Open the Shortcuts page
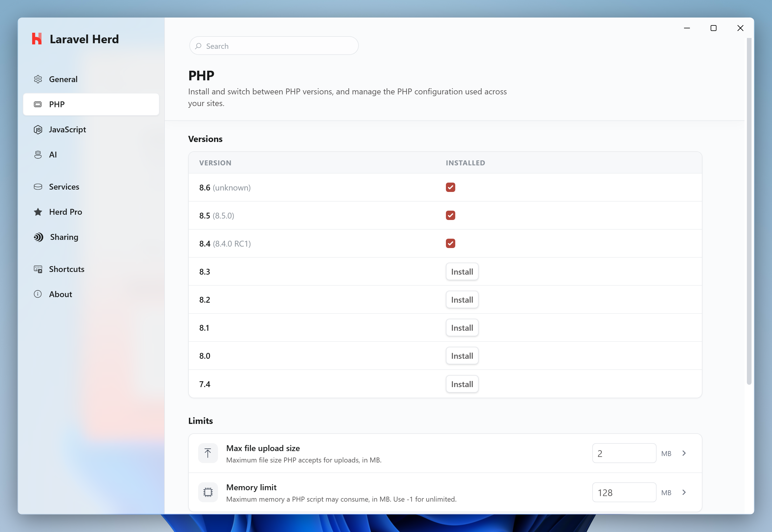The width and height of the screenshot is (772, 532). point(91,269)
